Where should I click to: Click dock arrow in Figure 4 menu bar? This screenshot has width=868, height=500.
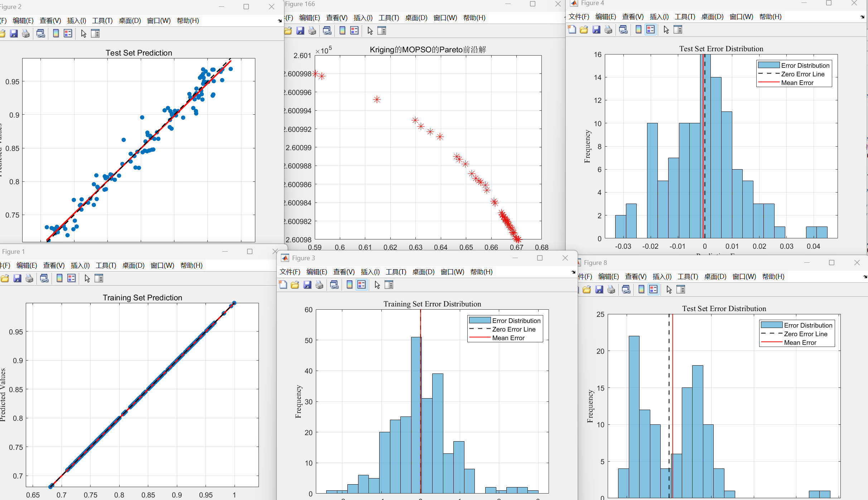coord(862,17)
